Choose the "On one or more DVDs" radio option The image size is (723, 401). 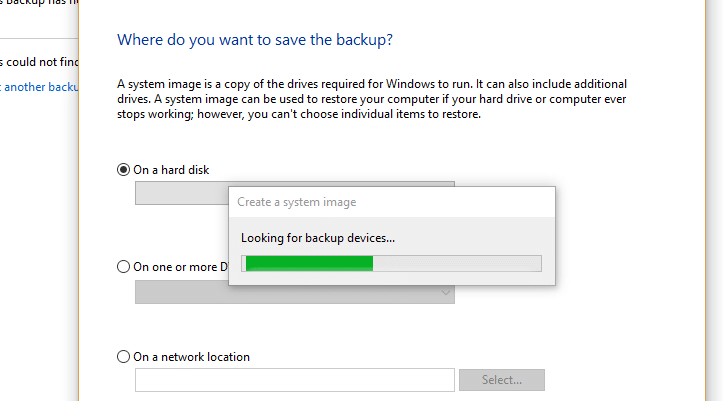pyautogui.click(x=124, y=267)
